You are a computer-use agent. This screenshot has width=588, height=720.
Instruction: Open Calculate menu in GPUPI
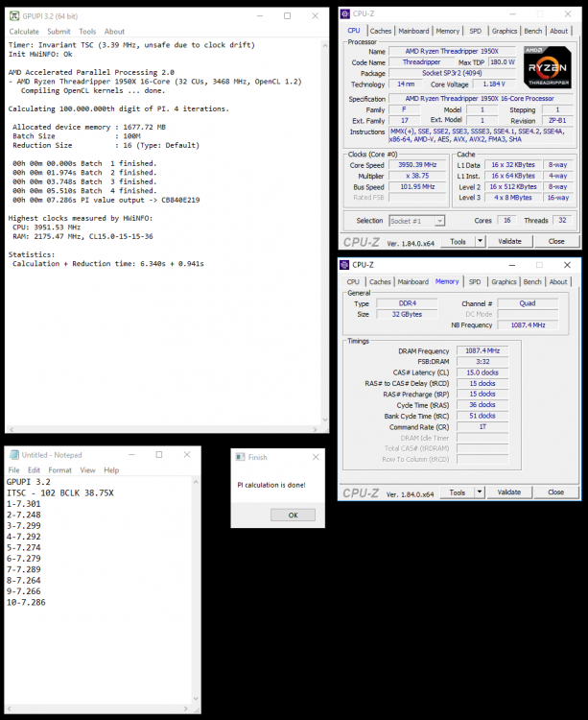coord(24,32)
